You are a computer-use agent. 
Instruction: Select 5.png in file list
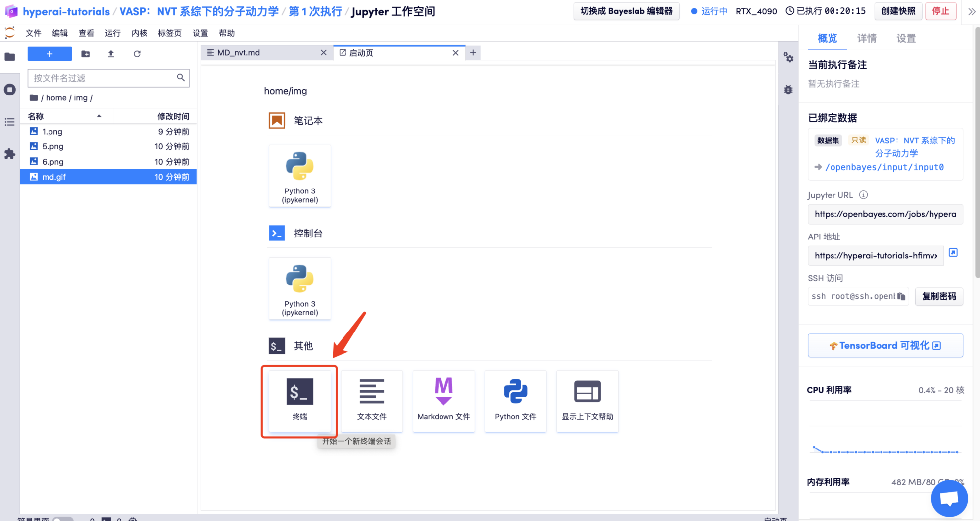[x=53, y=146]
